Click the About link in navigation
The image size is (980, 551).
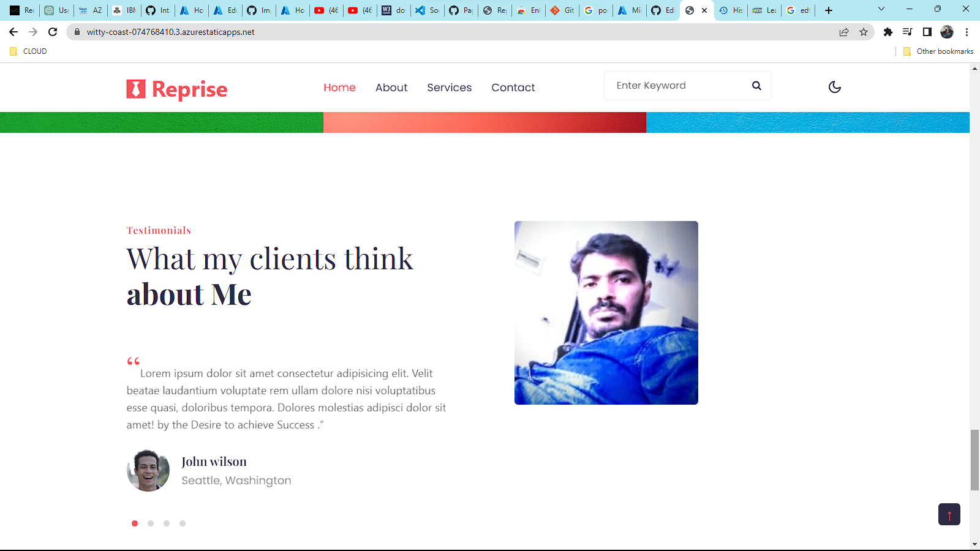coord(391,88)
